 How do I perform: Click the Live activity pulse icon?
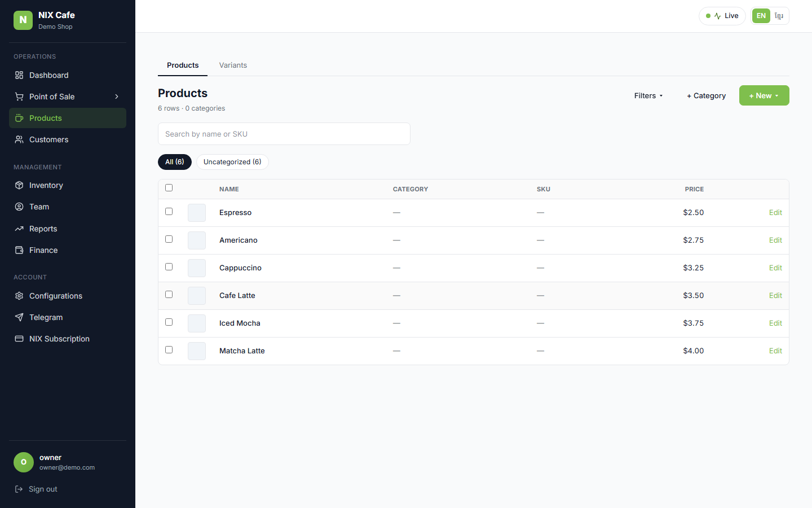coord(717,16)
